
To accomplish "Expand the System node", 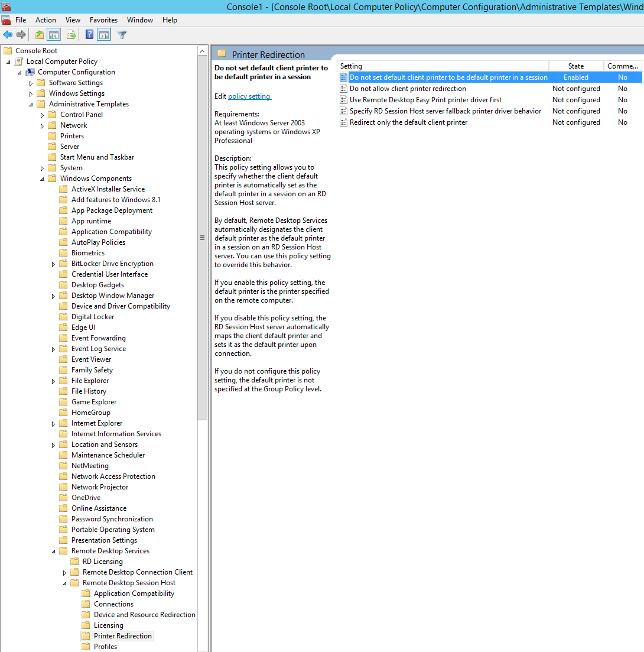I will [x=42, y=168].
